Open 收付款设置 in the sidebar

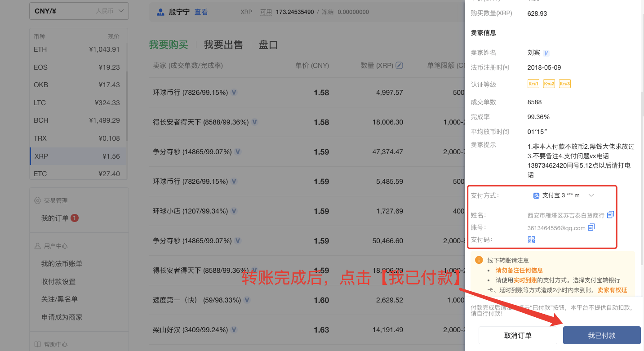click(x=58, y=282)
